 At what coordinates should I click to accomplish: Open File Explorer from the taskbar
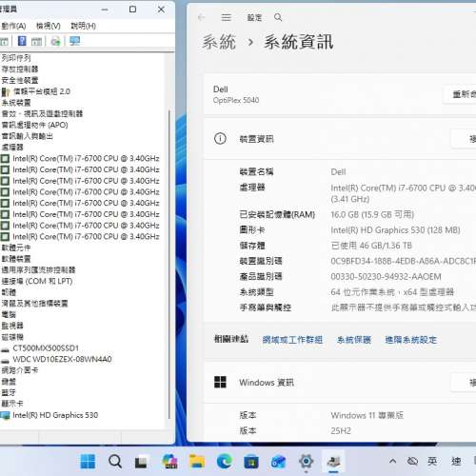click(197, 462)
